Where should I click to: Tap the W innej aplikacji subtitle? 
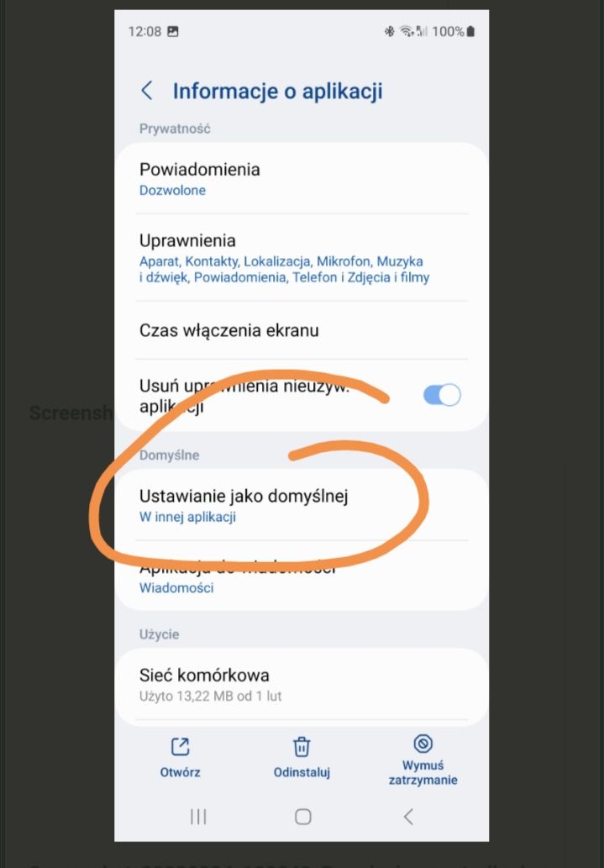(x=187, y=517)
